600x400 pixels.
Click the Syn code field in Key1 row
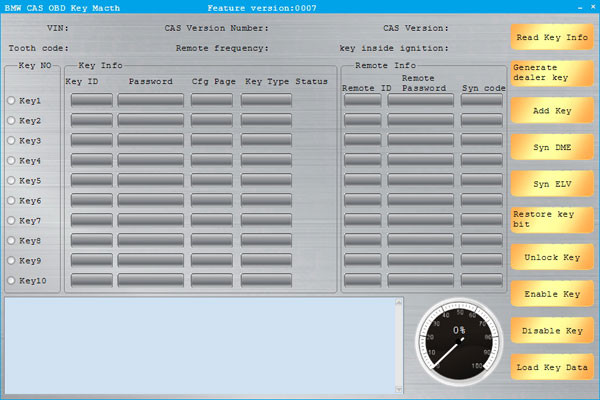pyautogui.click(x=481, y=100)
